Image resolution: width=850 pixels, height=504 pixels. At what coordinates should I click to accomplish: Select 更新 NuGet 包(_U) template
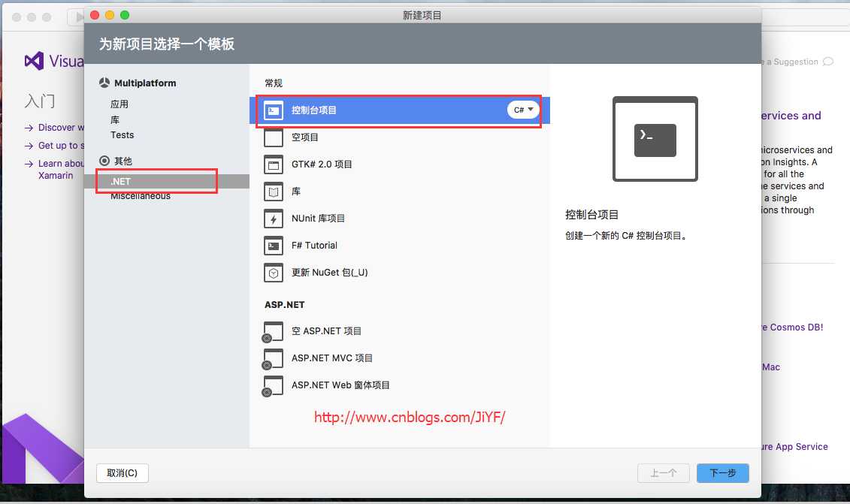(x=400, y=273)
